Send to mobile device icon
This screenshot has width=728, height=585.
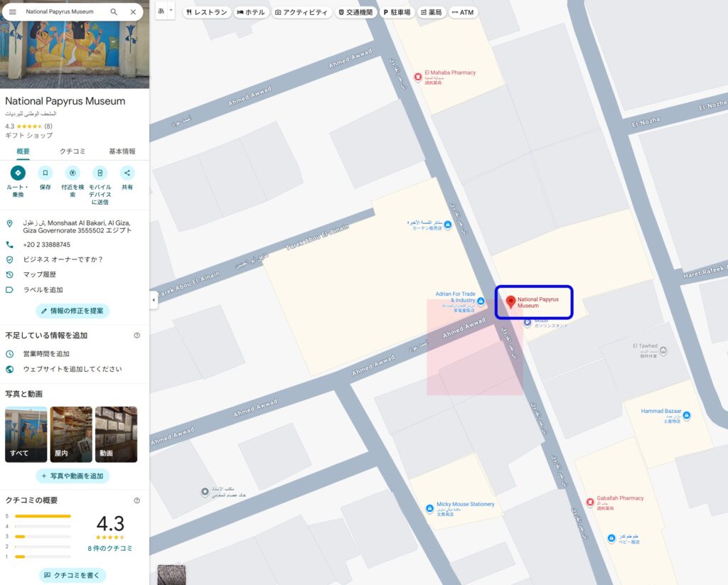click(100, 173)
